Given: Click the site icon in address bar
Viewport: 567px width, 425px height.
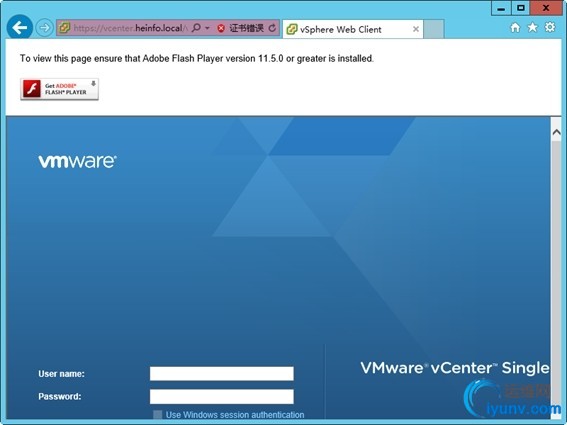Looking at the screenshot, I should click(x=65, y=28).
